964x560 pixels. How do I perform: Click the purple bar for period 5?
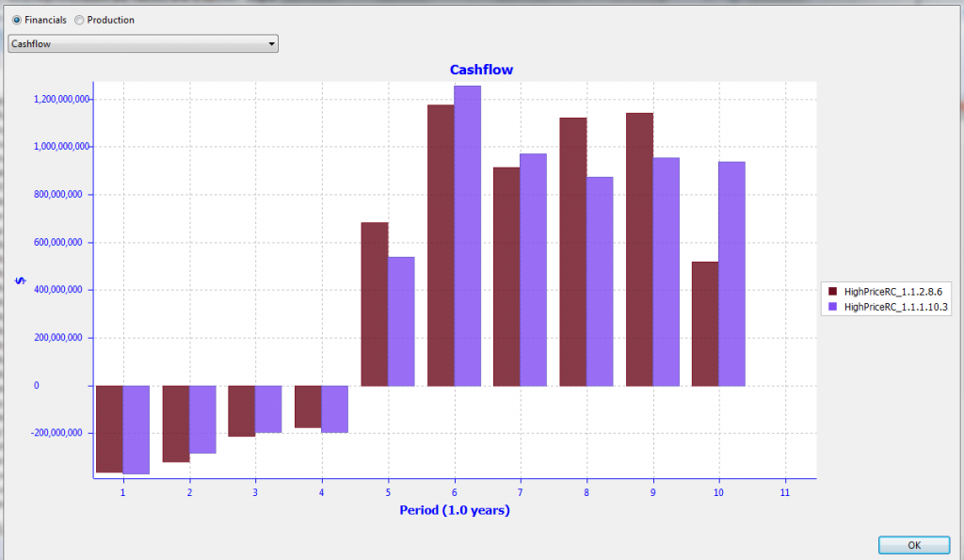tap(401, 322)
